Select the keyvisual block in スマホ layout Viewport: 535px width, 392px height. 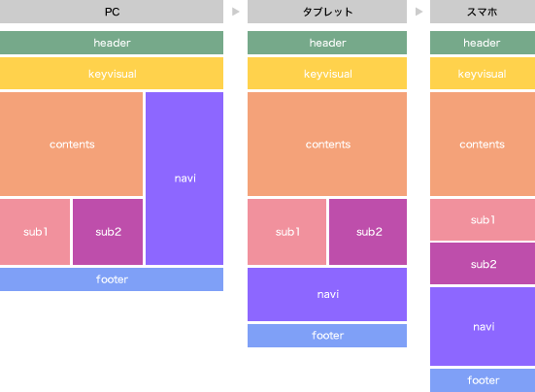coord(483,74)
